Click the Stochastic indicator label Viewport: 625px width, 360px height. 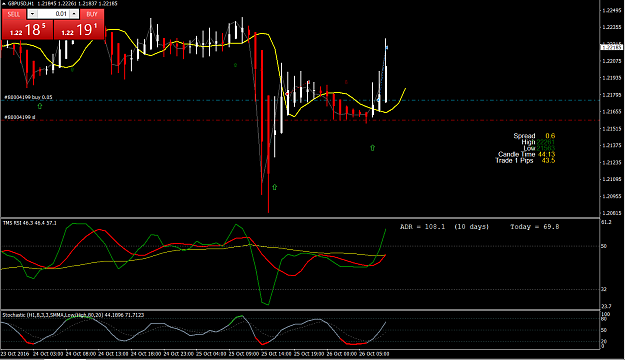(73, 315)
